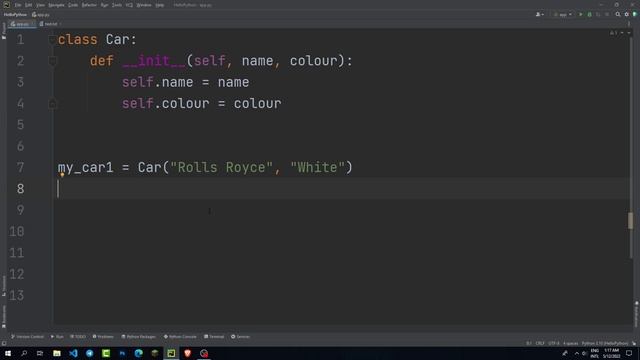Screen dimensions: 640x360
Task: Click the Debug bug icon
Action: [589, 14]
